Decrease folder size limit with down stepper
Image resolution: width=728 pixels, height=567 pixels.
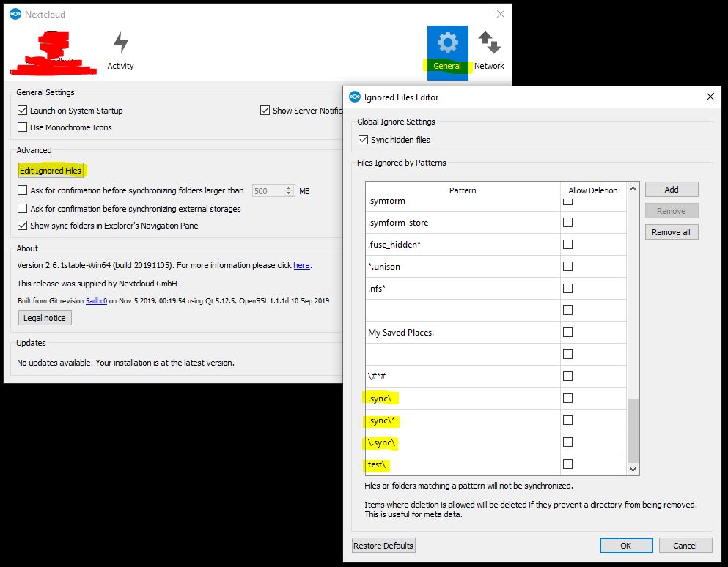[x=288, y=193]
